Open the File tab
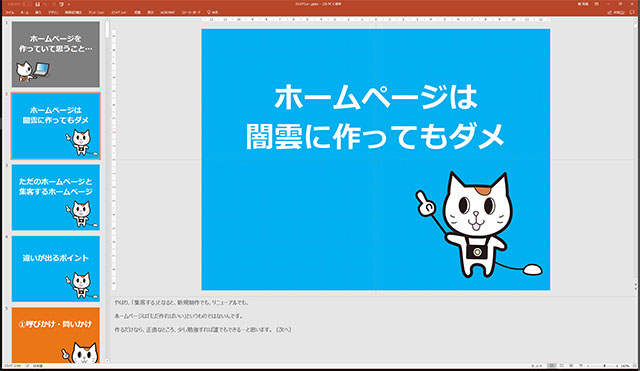The image size is (640, 371). 9,12
